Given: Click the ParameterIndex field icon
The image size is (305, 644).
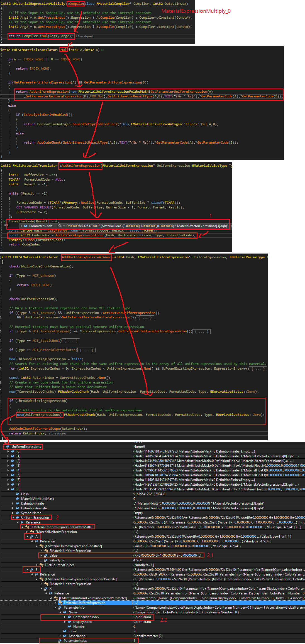Looking at the screenshot, I should click(x=60, y=641).
